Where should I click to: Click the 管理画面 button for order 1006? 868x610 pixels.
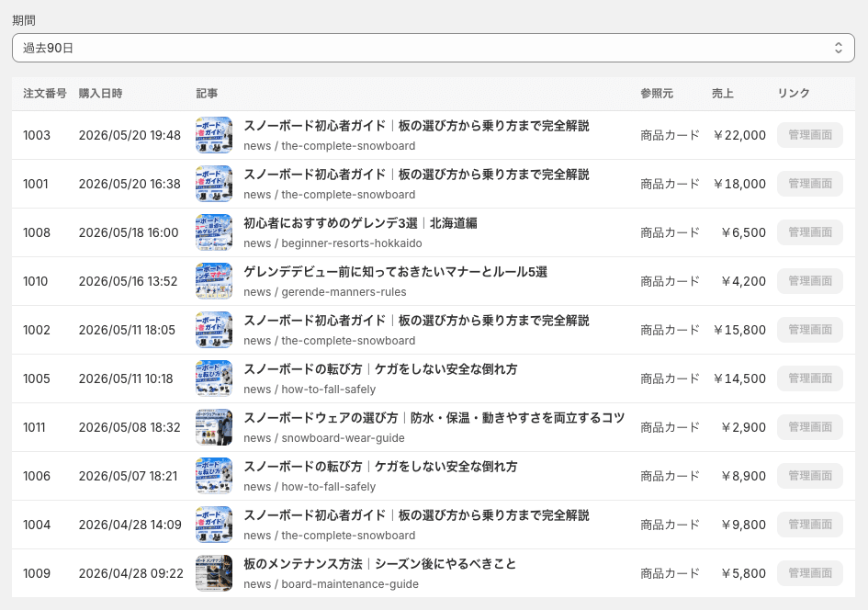810,476
